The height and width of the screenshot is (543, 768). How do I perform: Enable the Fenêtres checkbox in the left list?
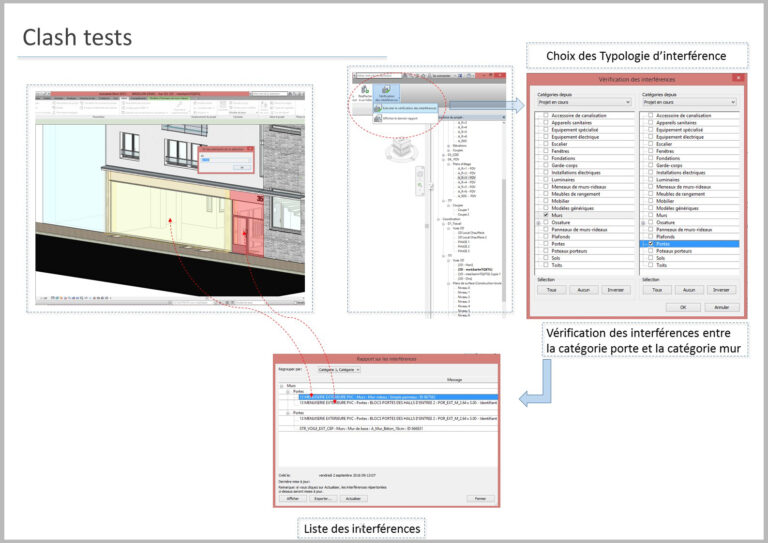point(545,150)
